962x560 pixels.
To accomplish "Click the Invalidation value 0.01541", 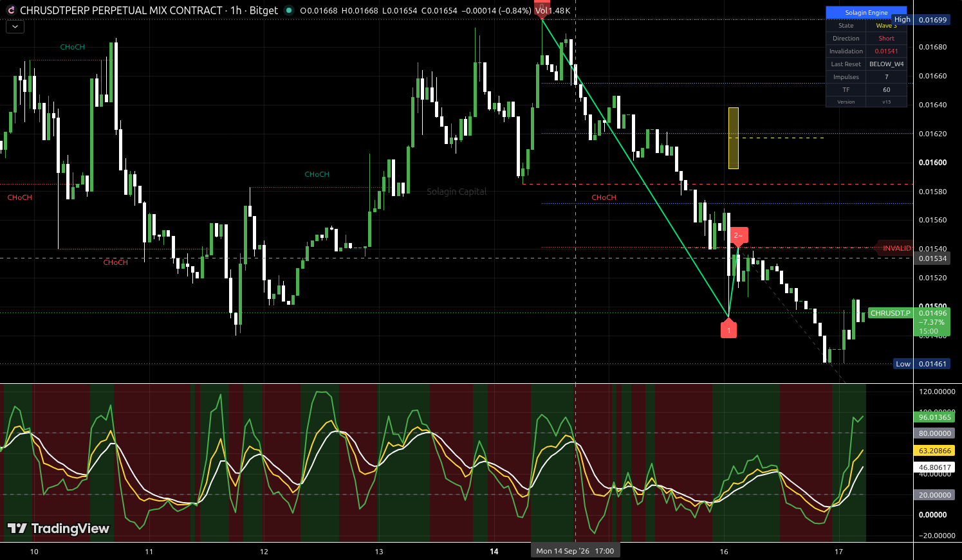I will [886, 51].
